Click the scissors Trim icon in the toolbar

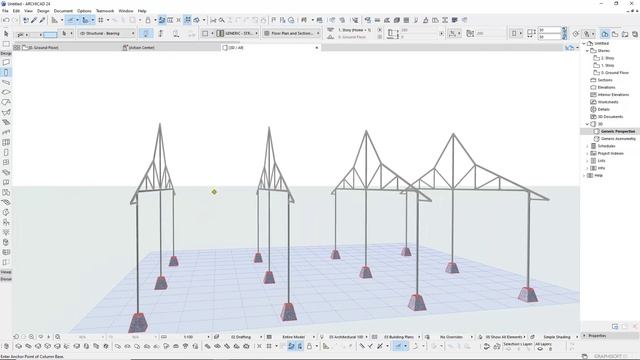pyautogui.click(x=213, y=20)
